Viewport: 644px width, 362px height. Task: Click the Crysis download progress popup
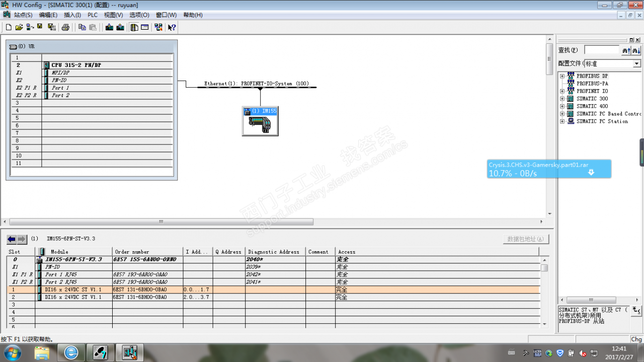(549, 169)
